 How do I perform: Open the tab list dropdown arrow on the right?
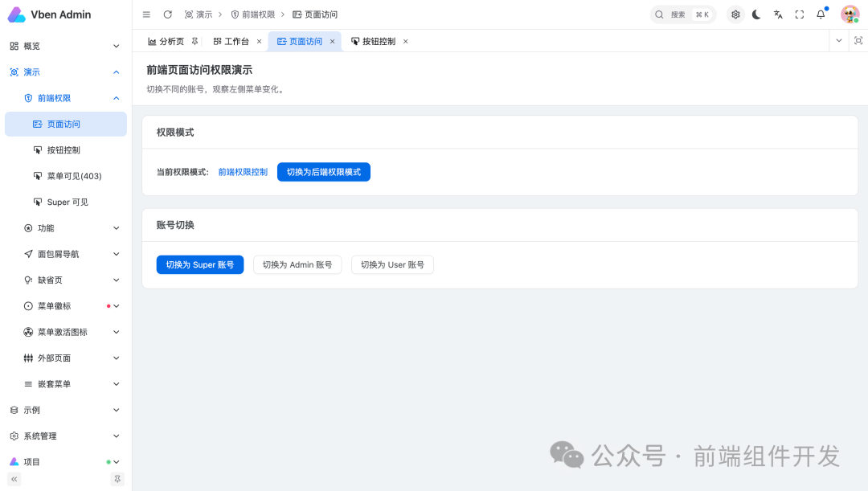coord(838,40)
